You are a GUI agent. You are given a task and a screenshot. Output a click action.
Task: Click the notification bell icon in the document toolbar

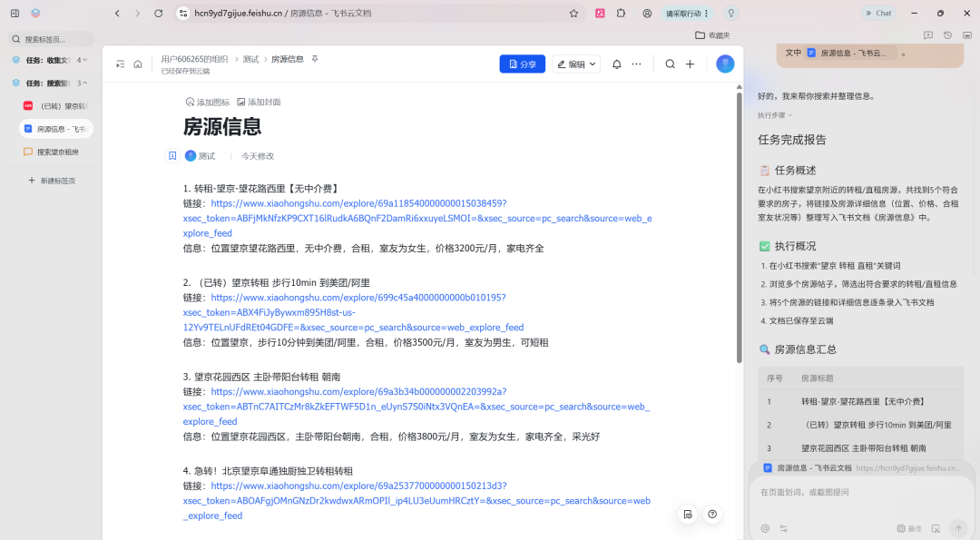(x=616, y=64)
